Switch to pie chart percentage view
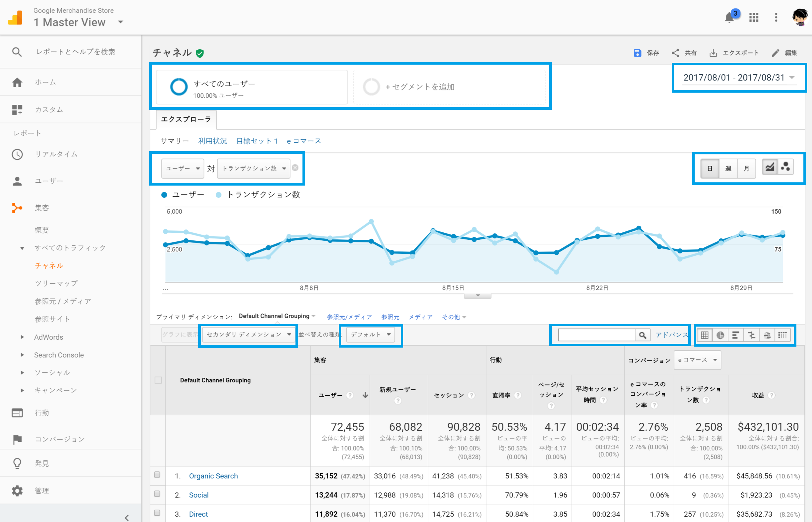This screenshot has width=812, height=522. tap(720, 335)
